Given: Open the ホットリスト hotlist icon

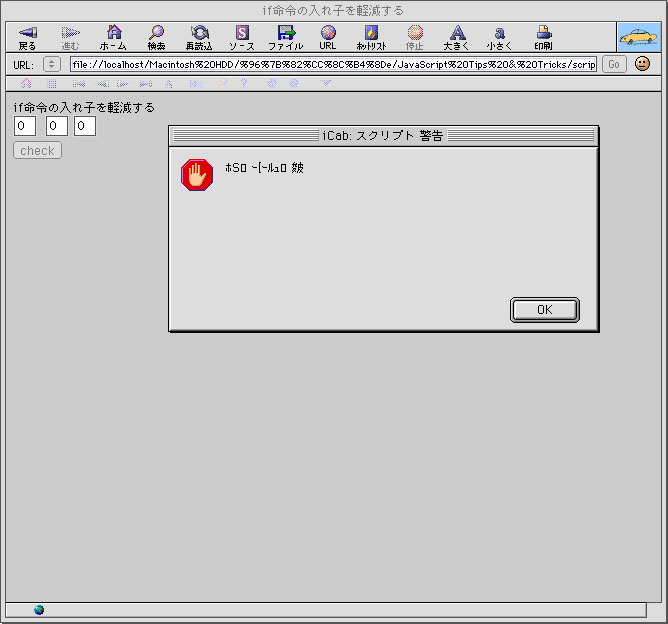Looking at the screenshot, I should coord(371,32).
